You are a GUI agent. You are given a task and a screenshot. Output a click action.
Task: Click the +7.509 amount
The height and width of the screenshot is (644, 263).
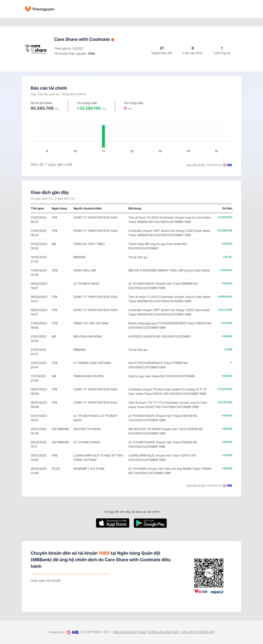(x=228, y=350)
